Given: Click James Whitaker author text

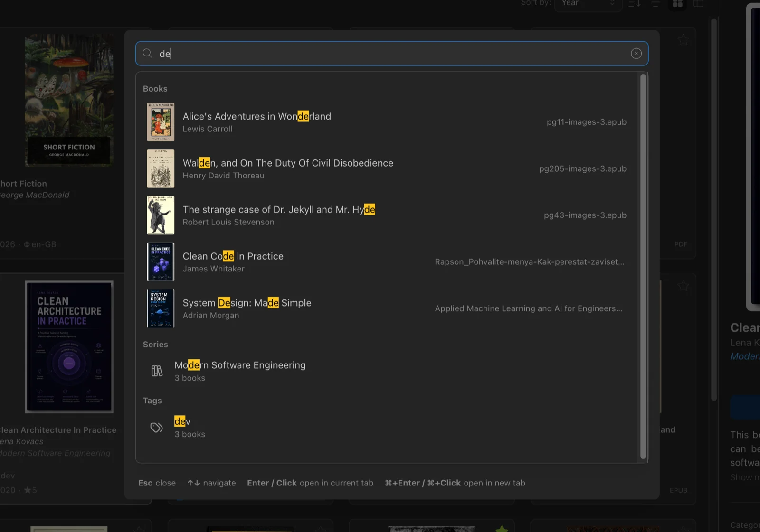Looking at the screenshot, I should (213, 269).
